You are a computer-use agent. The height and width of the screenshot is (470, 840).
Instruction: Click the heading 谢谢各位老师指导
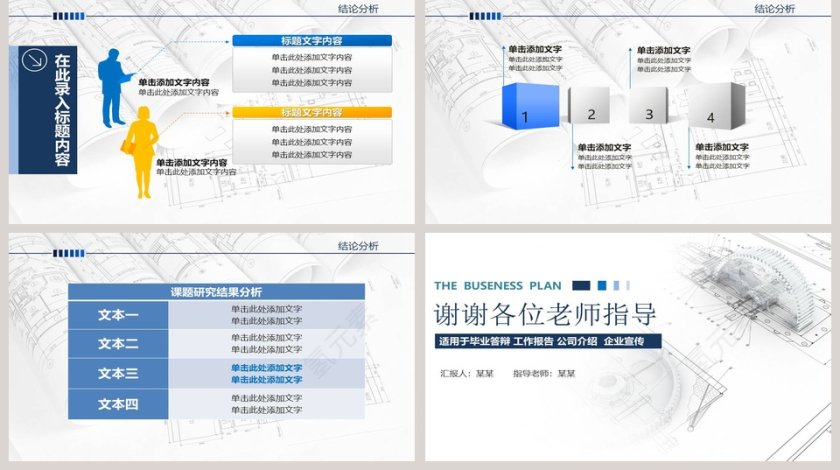coord(545,315)
